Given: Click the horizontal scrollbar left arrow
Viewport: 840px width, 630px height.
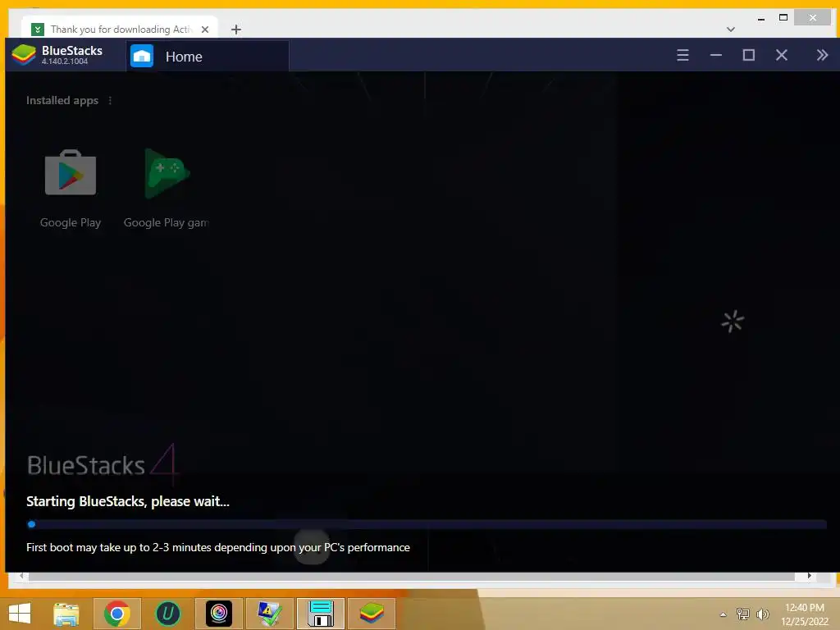Looking at the screenshot, I should pyautogui.click(x=21, y=576).
